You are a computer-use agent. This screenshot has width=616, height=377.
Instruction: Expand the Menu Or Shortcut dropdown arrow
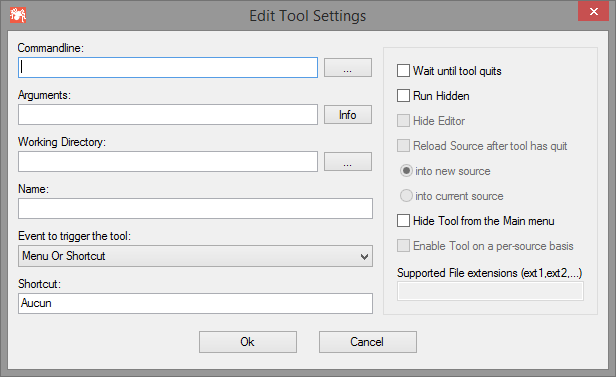364,256
